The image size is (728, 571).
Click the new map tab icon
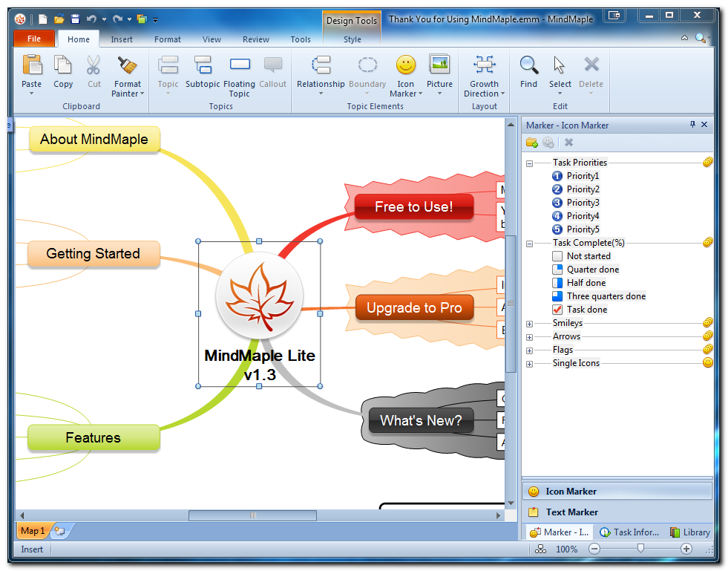60,531
